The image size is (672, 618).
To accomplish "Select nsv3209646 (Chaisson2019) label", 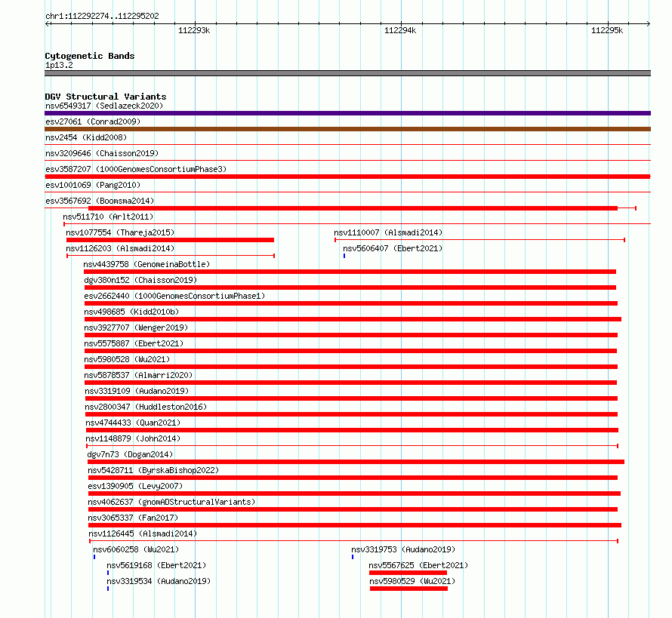I will [x=102, y=153].
